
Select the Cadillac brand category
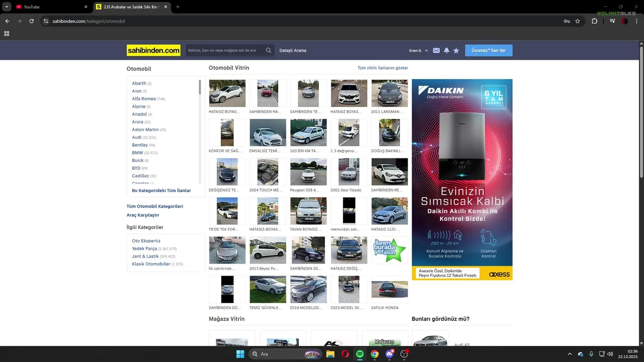140,176
